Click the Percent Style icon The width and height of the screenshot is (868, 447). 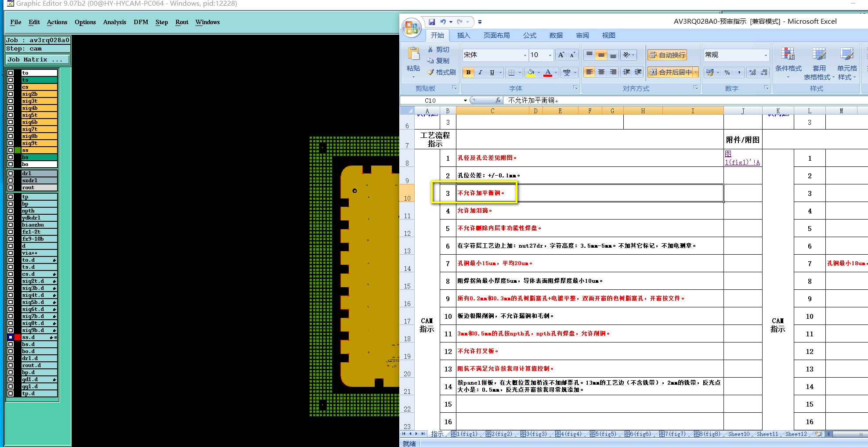click(x=727, y=72)
